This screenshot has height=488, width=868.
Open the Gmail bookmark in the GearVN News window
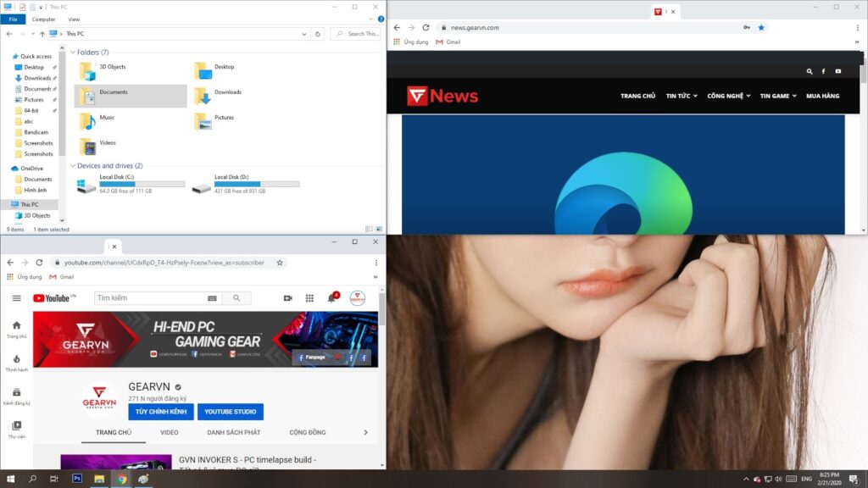tap(448, 42)
